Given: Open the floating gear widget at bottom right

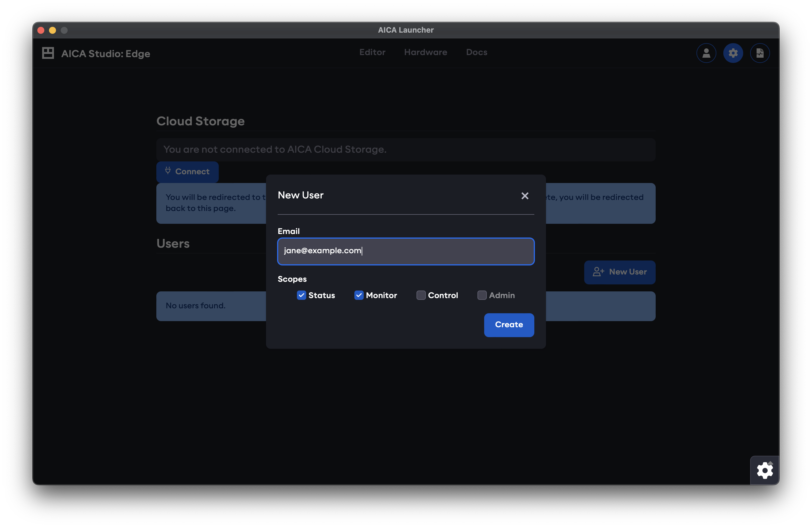Looking at the screenshot, I should 764,470.
